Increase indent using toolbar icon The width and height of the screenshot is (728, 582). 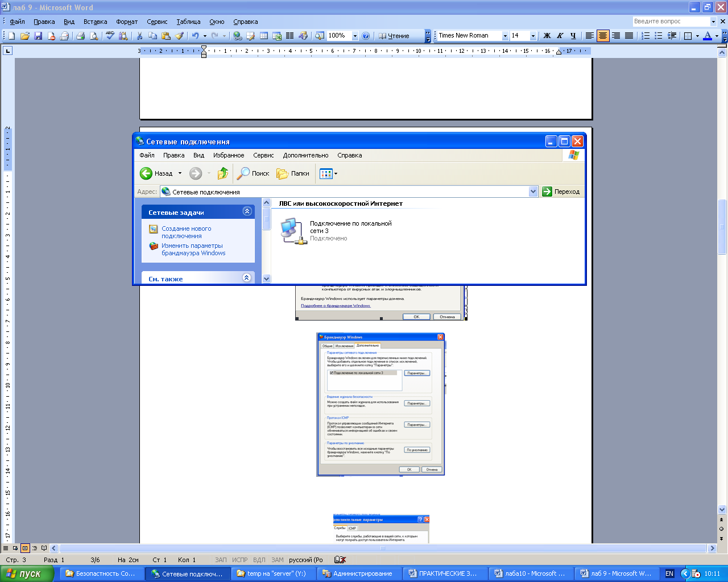coord(672,36)
